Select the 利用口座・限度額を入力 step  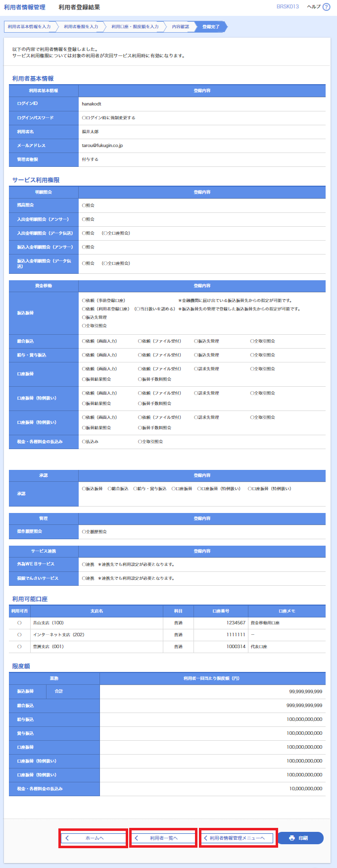(135, 27)
